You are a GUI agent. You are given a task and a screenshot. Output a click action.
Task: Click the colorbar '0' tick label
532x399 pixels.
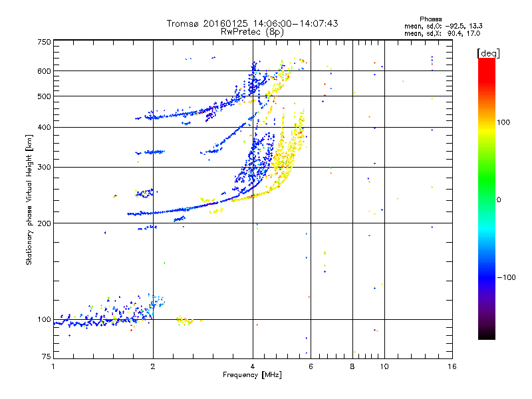(x=499, y=199)
